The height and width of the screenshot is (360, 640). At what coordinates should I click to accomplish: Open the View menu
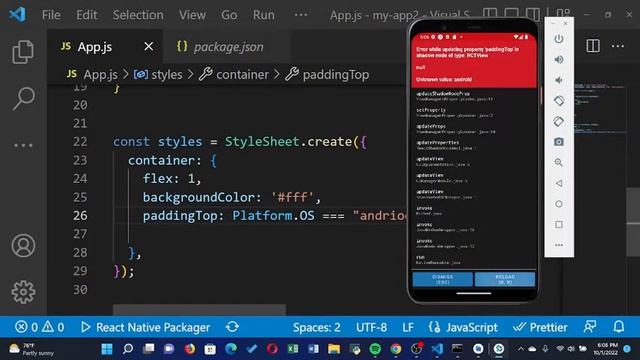click(192, 15)
